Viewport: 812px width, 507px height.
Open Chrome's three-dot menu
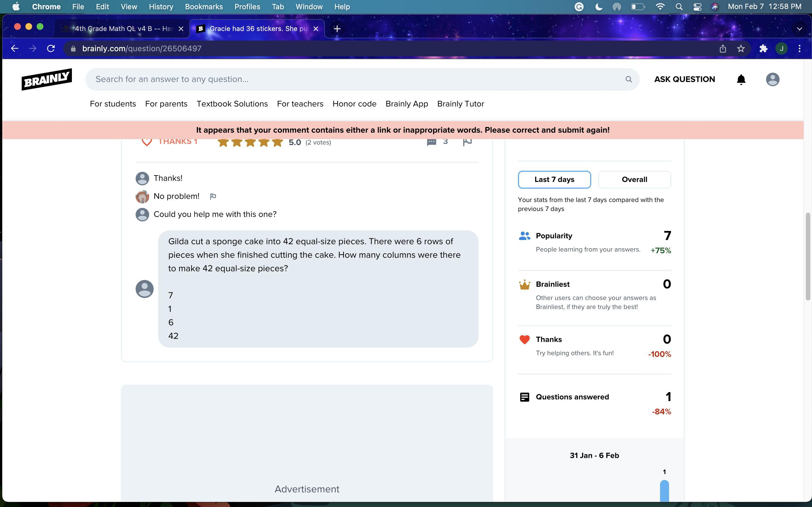[799, 49]
